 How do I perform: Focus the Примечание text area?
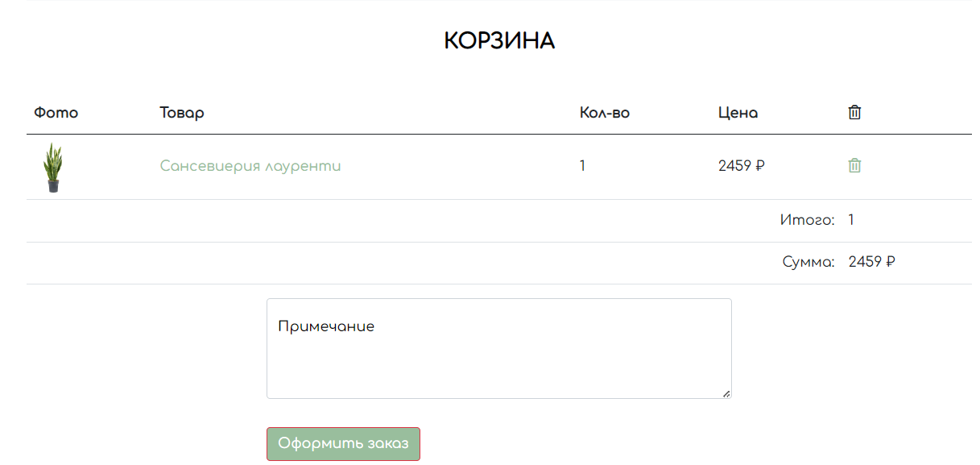(499, 348)
